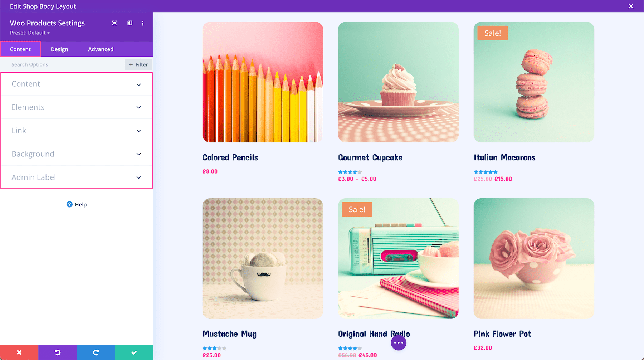Click the + Filter button
Screen dimensions: 644x360
pyautogui.click(x=138, y=64)
